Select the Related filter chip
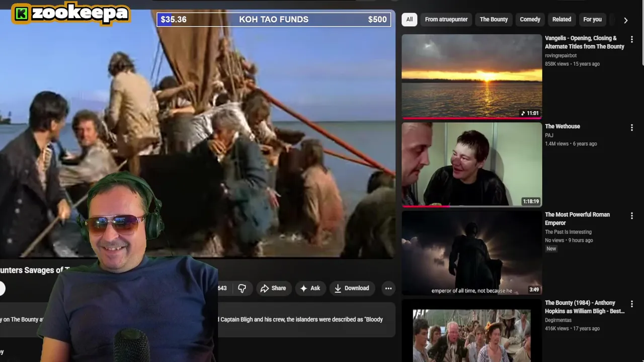Screen dimensions: 644x362 click(x=561, y=20)
